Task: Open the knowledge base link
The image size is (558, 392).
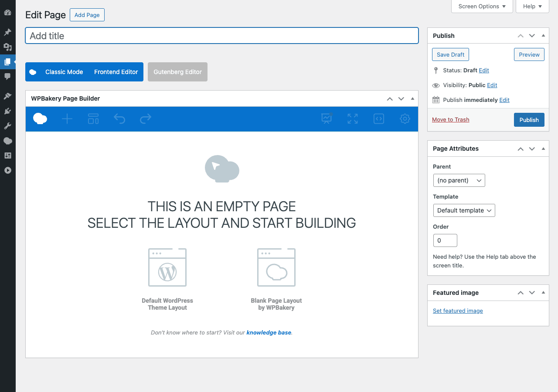Action: pos(269,332)
